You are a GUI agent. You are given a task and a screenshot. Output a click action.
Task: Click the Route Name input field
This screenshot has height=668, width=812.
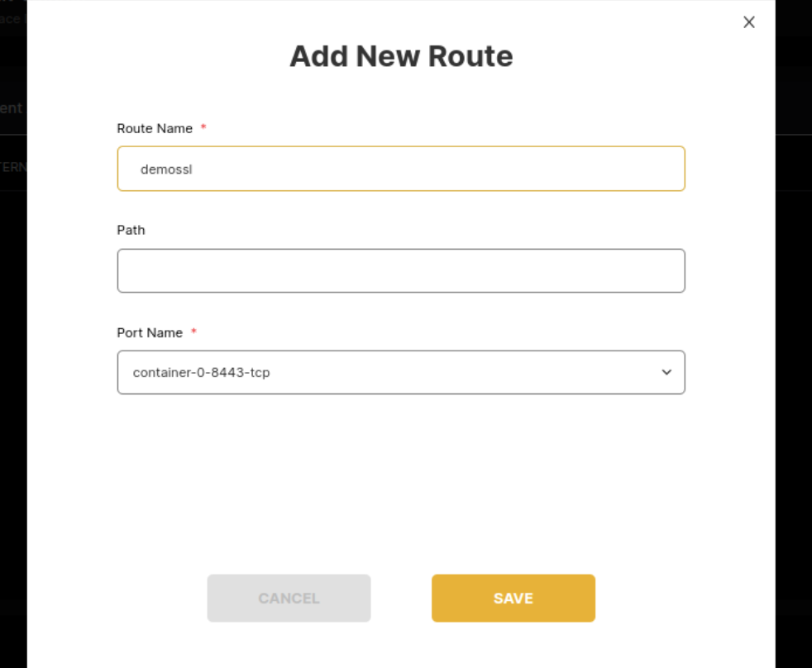point(401,169)
